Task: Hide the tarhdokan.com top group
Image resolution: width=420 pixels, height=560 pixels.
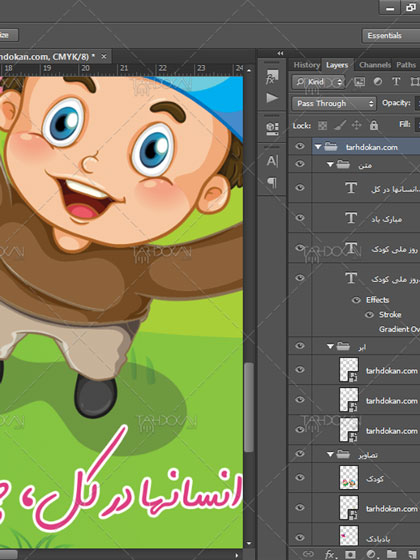Action: point(300,146)
